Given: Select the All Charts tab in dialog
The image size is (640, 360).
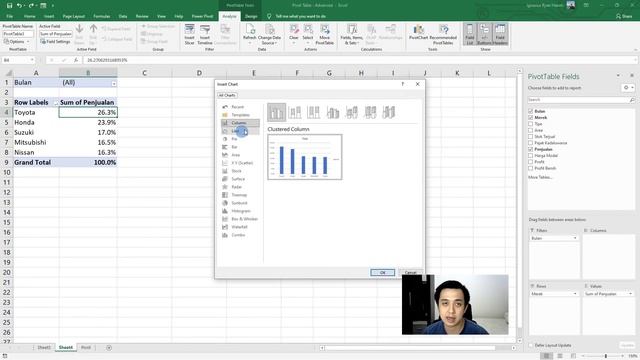Looking at the screenshot, I should pos(227,95).
